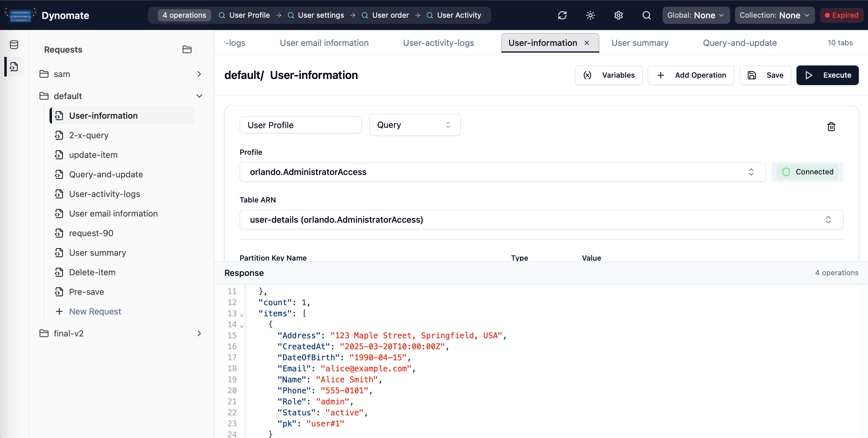Open the Global environment dropdown
Screen dimensions: 868x438
point(696,15)
